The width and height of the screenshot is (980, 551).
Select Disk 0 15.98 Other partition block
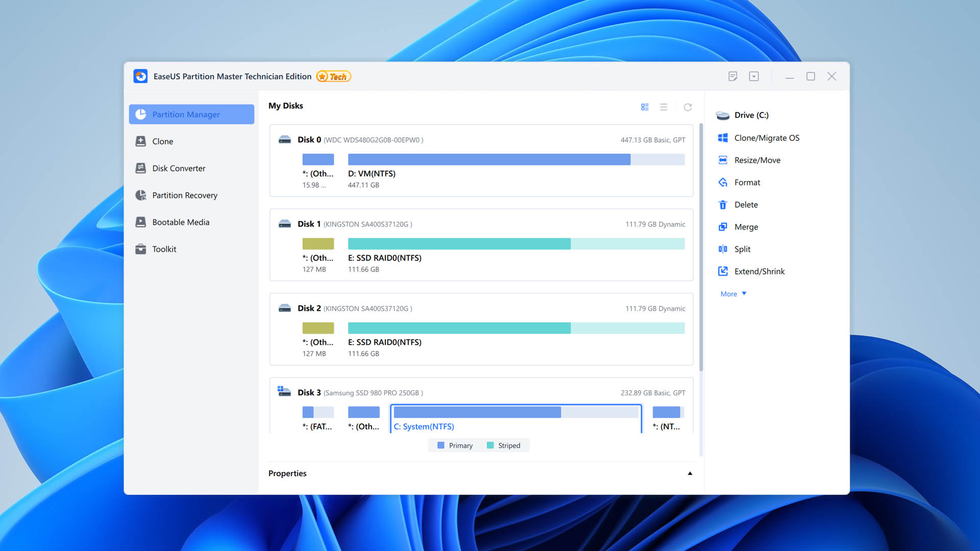[318, 160]
